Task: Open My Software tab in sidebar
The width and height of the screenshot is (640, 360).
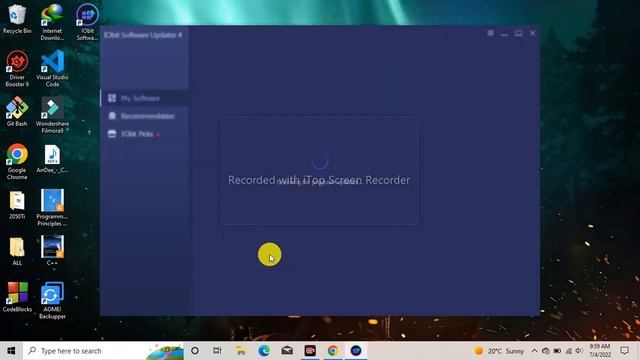Action: click(x=144, y=98)
